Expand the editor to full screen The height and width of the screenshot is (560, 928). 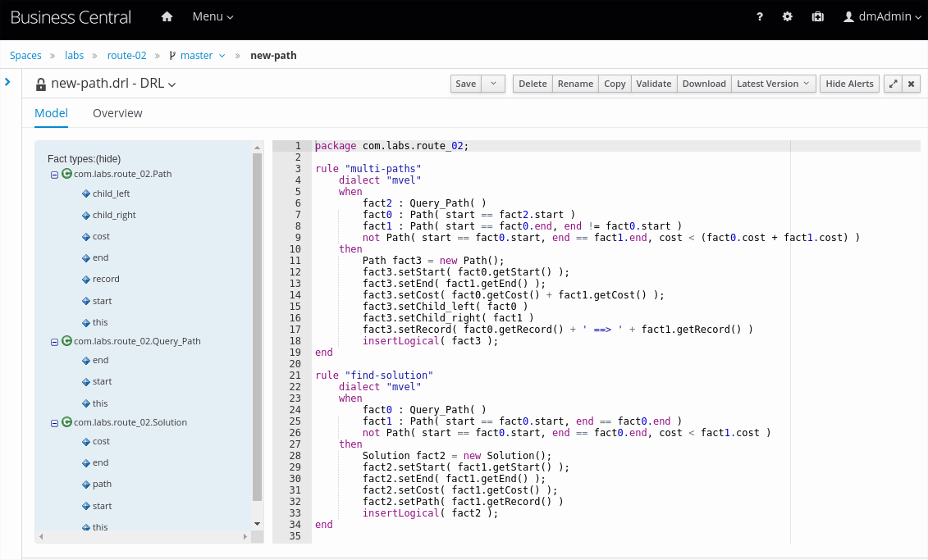click(x=893, y=84)
